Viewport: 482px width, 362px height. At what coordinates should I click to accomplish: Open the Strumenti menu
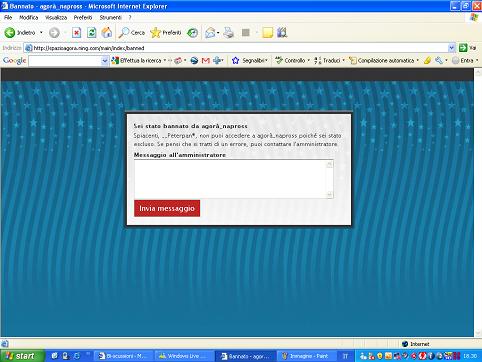click(x=111, y=17)
